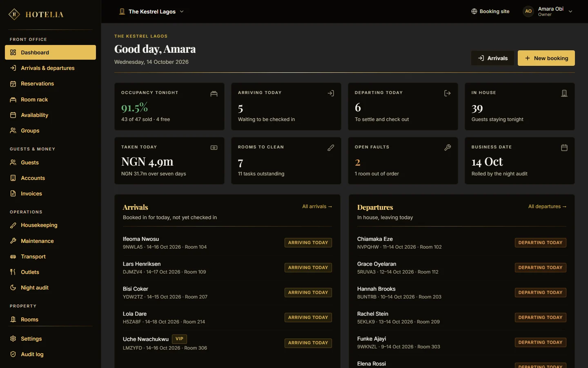This screenshot has height=368, width=588.
Task: Click the arrow icon on Arriving Today card
Action: pos(331,94)
